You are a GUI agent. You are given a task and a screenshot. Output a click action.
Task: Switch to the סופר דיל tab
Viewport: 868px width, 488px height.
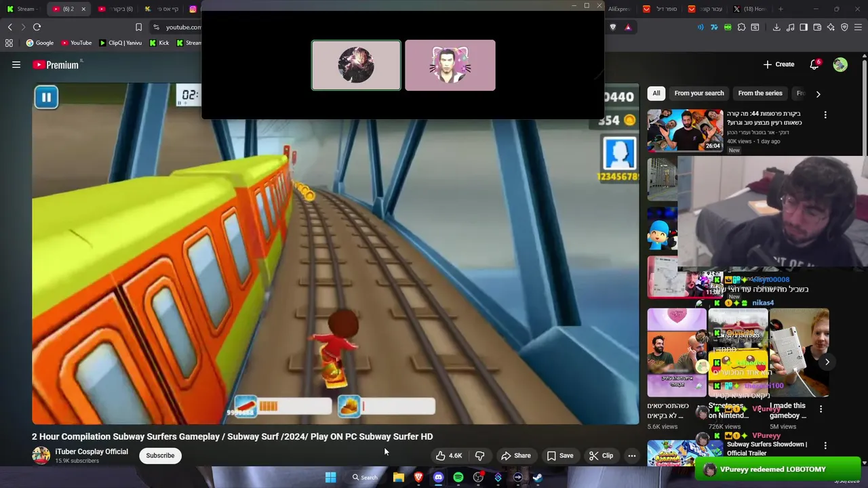(x=660, y=9)
